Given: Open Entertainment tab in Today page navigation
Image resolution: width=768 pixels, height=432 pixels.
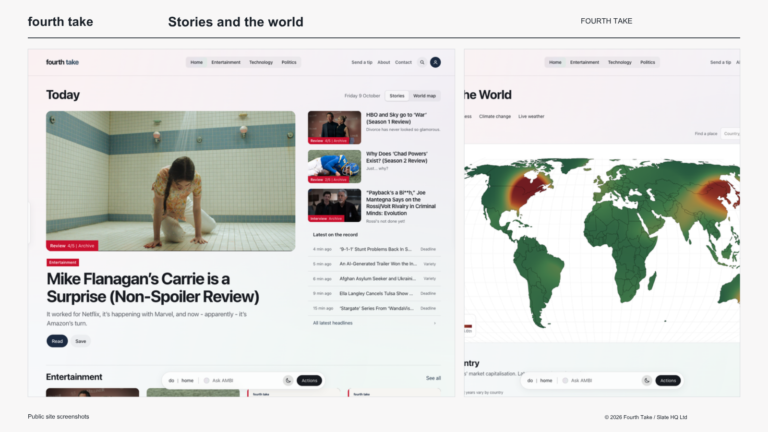Looking at the screenshot, I should click(x=226, y=62).
